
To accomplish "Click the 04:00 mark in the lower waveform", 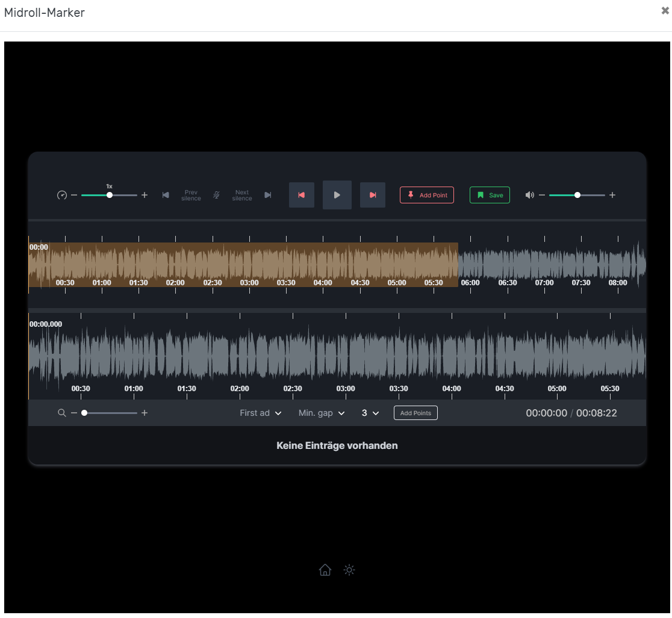I will 452,388.
